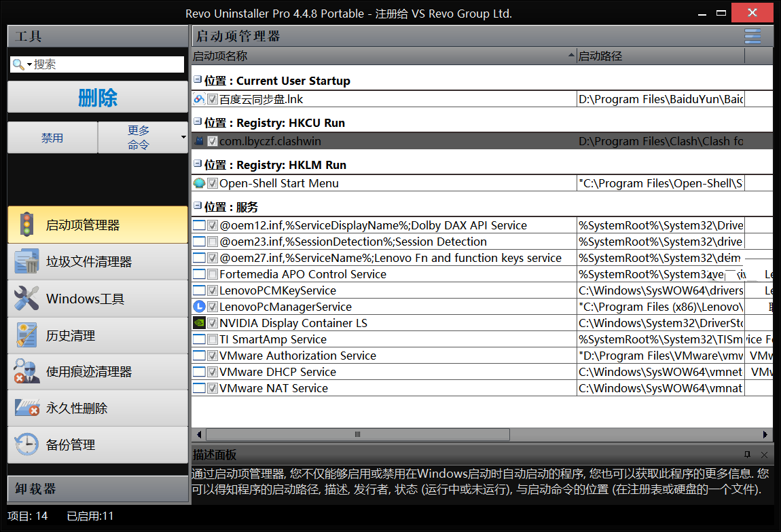Click the 禁用 button
This screenshot has width=781, height=532.
(x=52, y=138)
